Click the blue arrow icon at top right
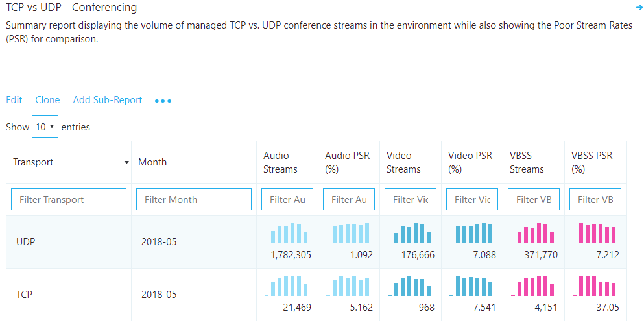Image resolution: width=644 pixels, height=327 pixels. [639, 8]
